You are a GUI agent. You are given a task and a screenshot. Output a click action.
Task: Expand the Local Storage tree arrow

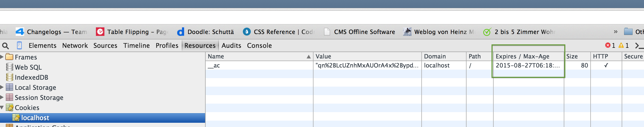point(2,87)
